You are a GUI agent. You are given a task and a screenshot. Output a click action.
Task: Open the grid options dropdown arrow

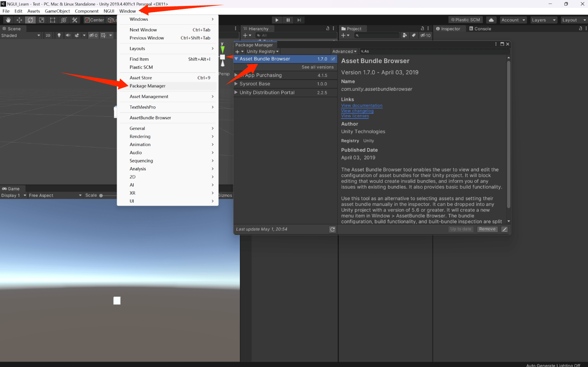coord(111,36)
